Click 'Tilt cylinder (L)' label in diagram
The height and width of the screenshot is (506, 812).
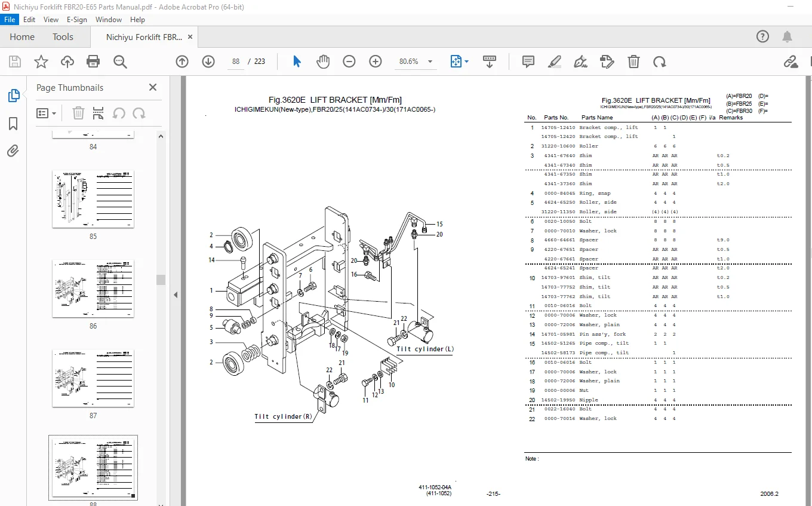click(x=425, y=349)
